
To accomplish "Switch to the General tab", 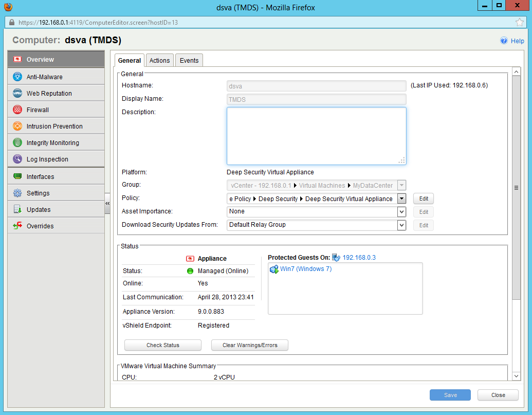I will click(129, 60).
